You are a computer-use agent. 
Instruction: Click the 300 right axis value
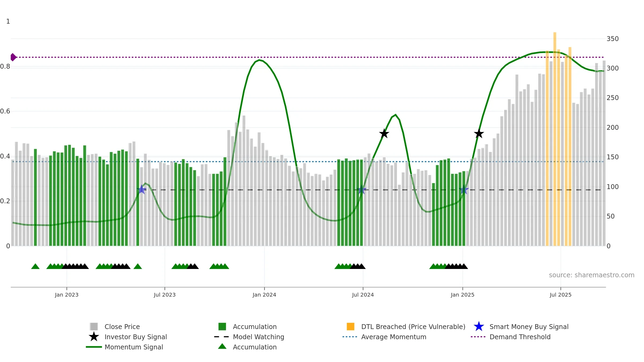613,68
